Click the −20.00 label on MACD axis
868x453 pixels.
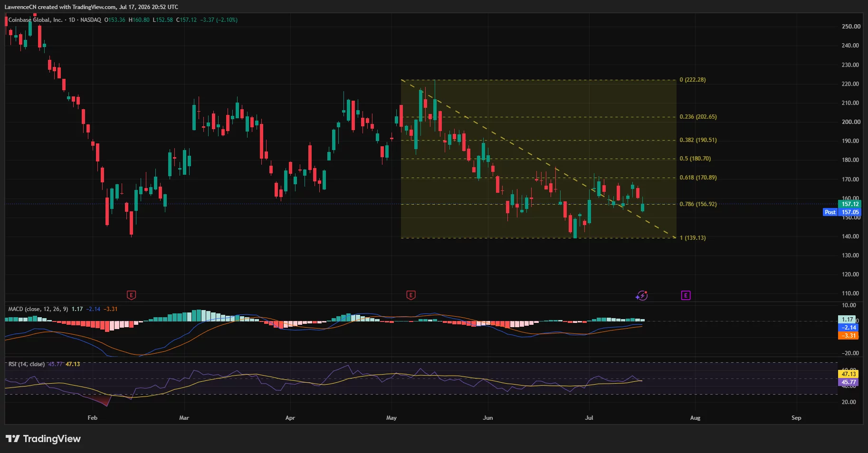[x=850, y=353]
